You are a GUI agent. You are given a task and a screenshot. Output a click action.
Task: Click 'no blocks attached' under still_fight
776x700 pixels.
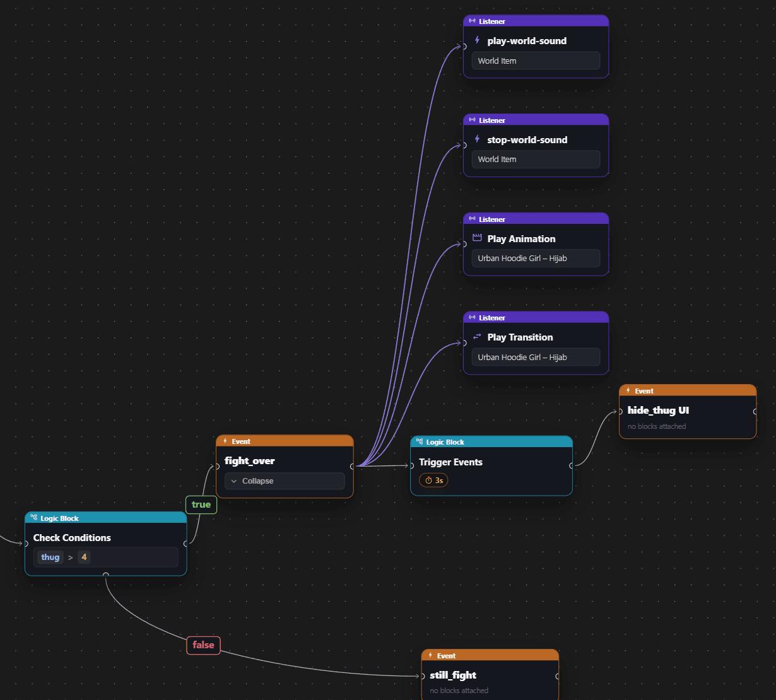459,691
